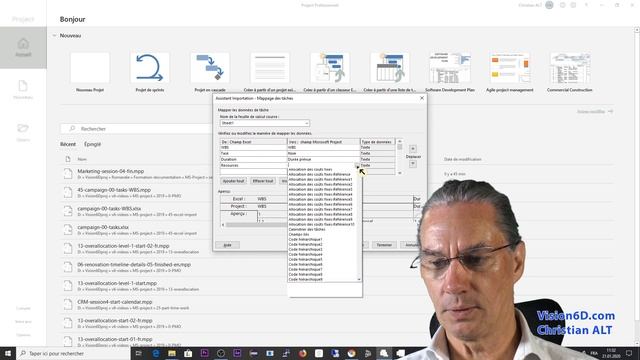Select the Resources Excel field cell
The width and height of the screenshot is (640, 360).
click(253, 165)
